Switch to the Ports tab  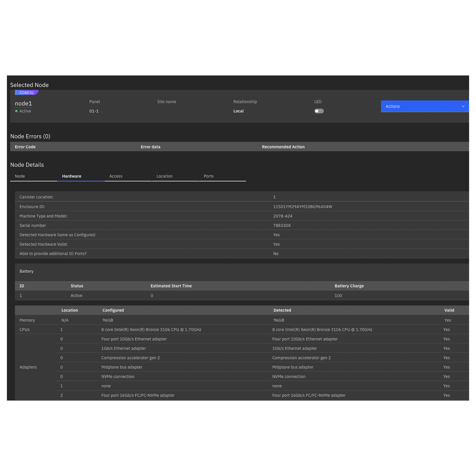(208, 176)
